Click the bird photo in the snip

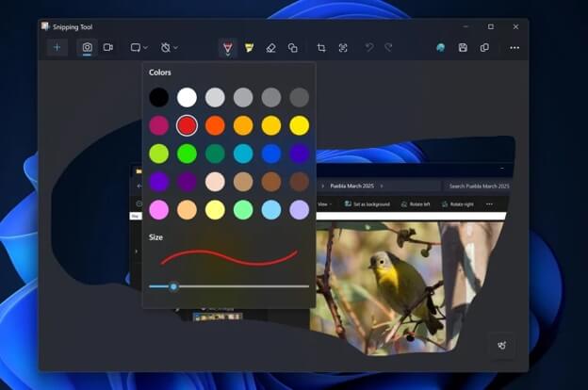407,288
